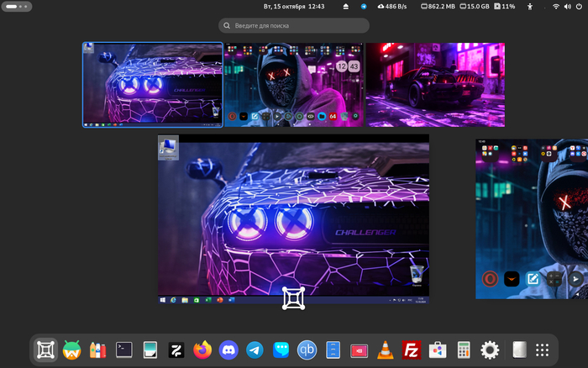
Task: Activate the Boxes window showing Windows desktop
Action: 294,219
